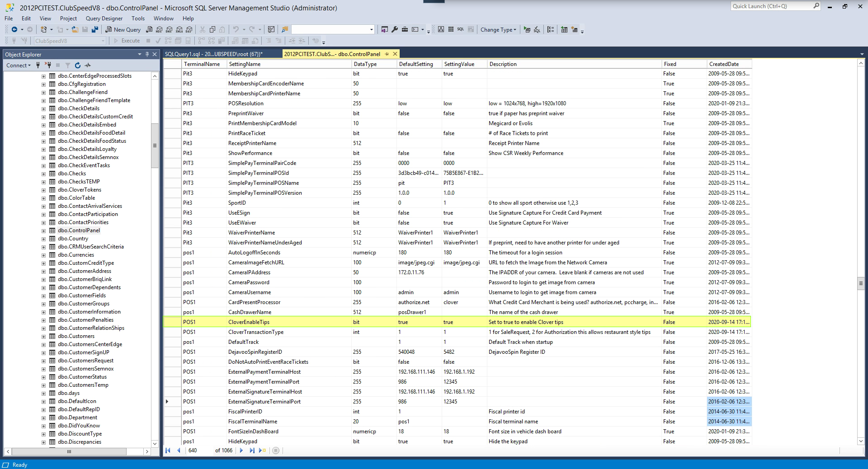The width and height of the screenshot is (868, 469).
Task: Expand the dbo.Department table node
Action: 43,417
